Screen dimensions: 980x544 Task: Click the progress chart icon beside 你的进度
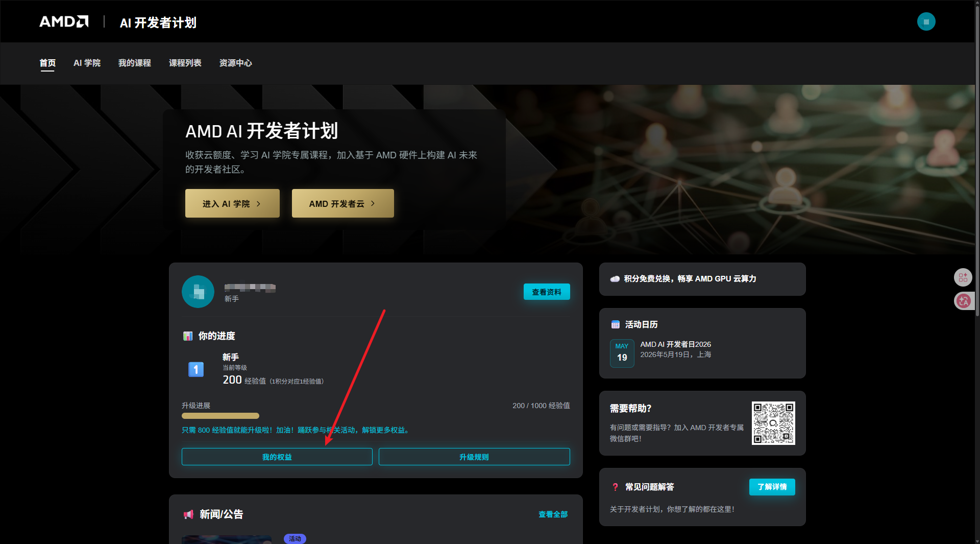[x=188, y=336]
